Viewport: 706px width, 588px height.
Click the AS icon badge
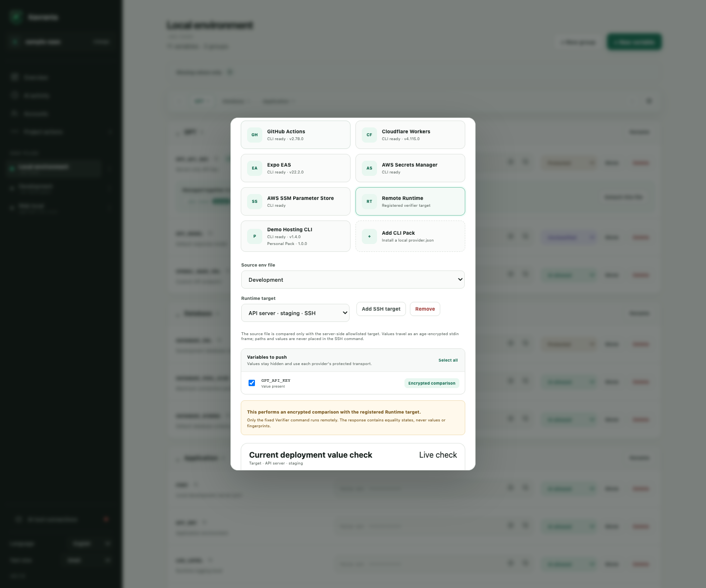[x=369, y=168]
